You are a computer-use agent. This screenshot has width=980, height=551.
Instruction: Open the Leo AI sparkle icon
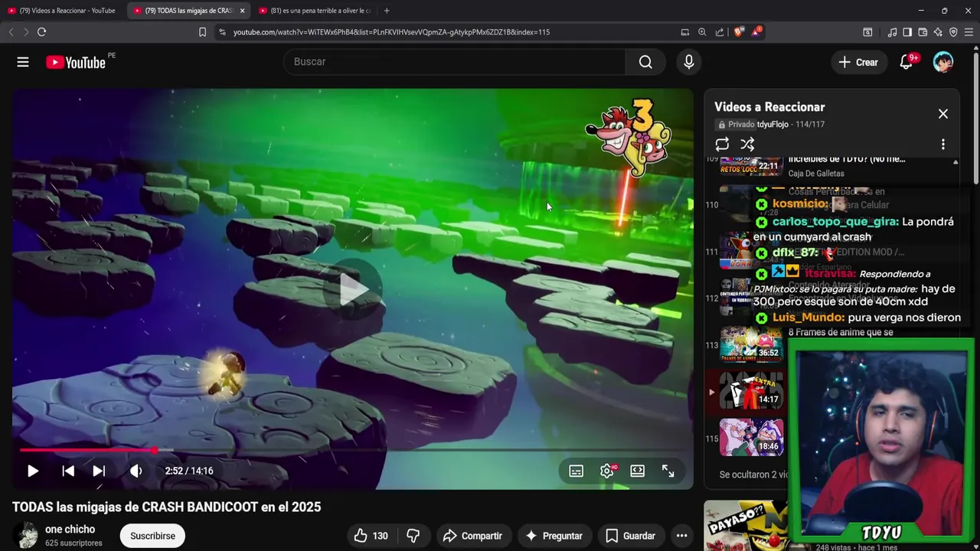coord(938,32)
